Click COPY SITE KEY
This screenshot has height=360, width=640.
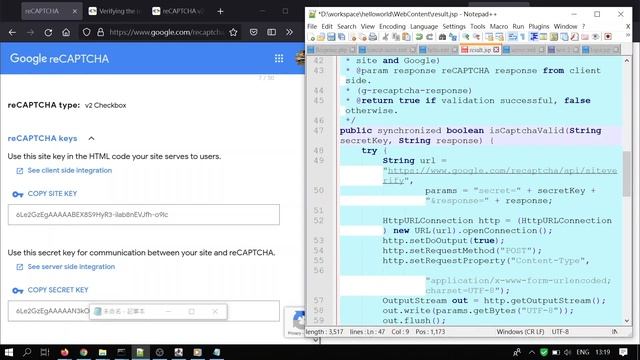coord(52,194)
